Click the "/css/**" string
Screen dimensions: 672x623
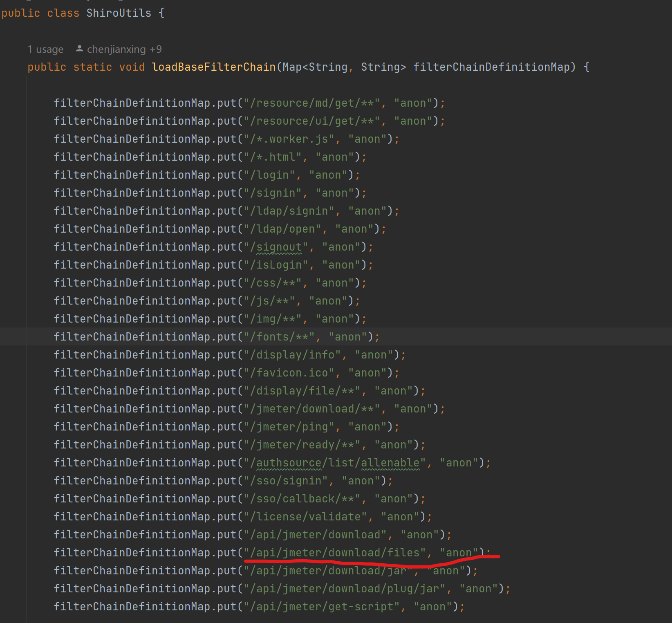pos(273,283)
